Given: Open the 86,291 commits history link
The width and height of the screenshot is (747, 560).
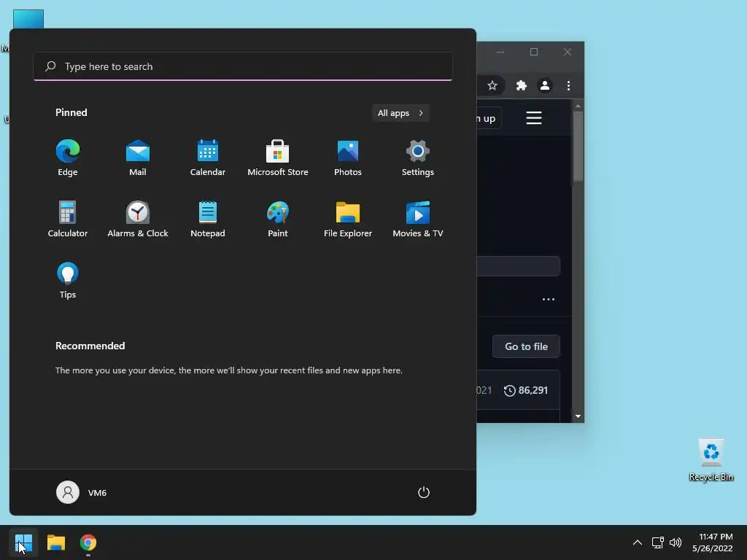Looking at the screenshot, I should 526,391.
